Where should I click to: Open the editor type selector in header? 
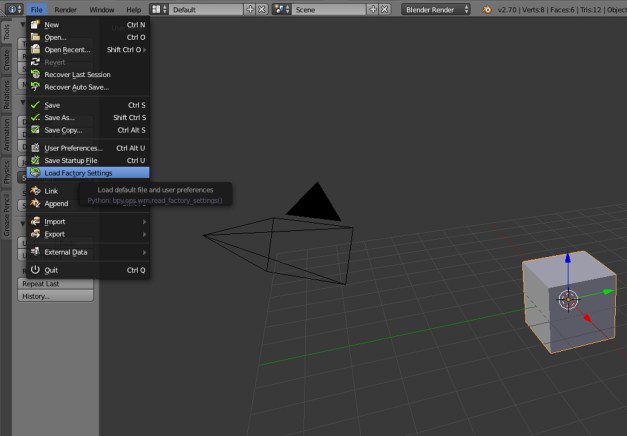[14, 9]
